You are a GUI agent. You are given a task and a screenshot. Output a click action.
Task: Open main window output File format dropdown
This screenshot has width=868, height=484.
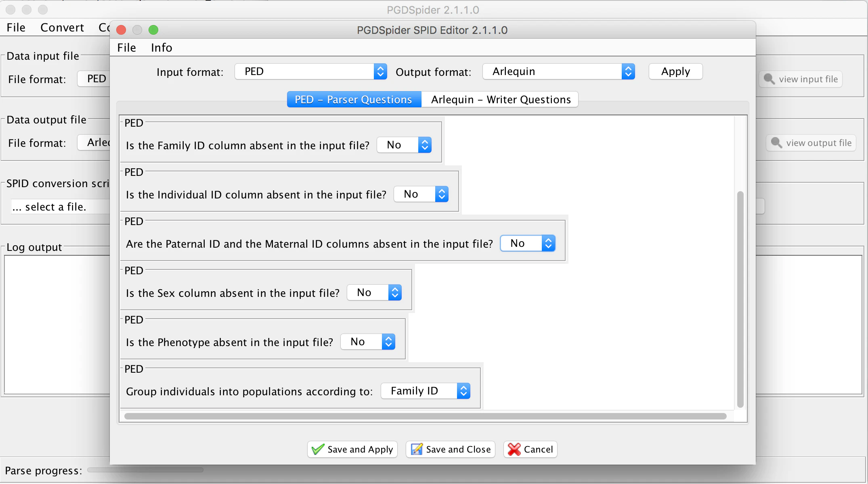tap(94, 142)
